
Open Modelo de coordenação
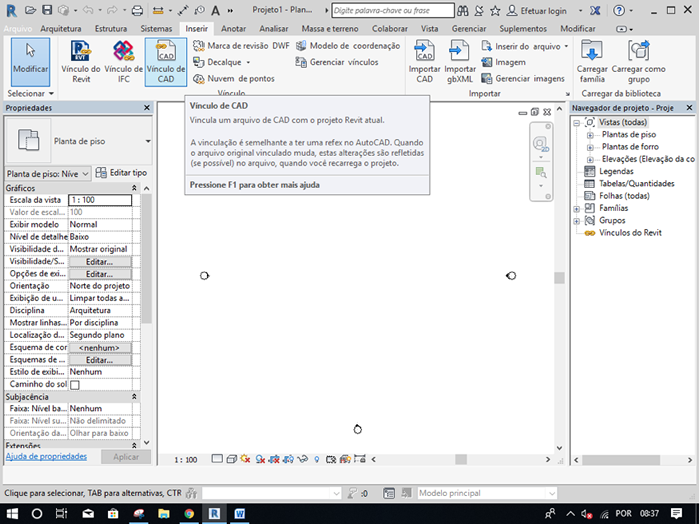click(x=348, y=46)
